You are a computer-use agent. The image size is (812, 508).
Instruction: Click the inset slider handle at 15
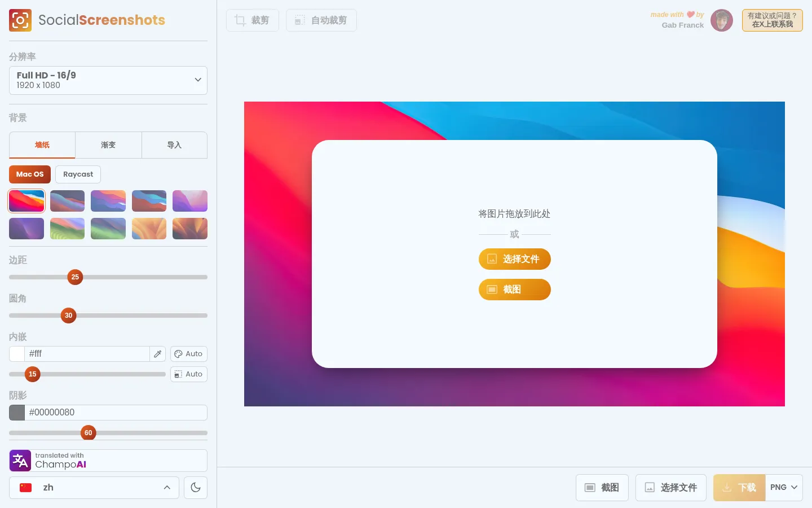(33, 374)
